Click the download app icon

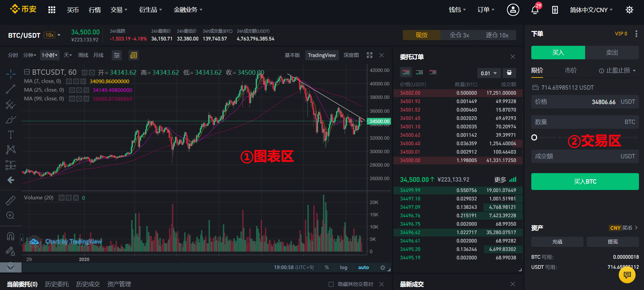pos(555,10)
